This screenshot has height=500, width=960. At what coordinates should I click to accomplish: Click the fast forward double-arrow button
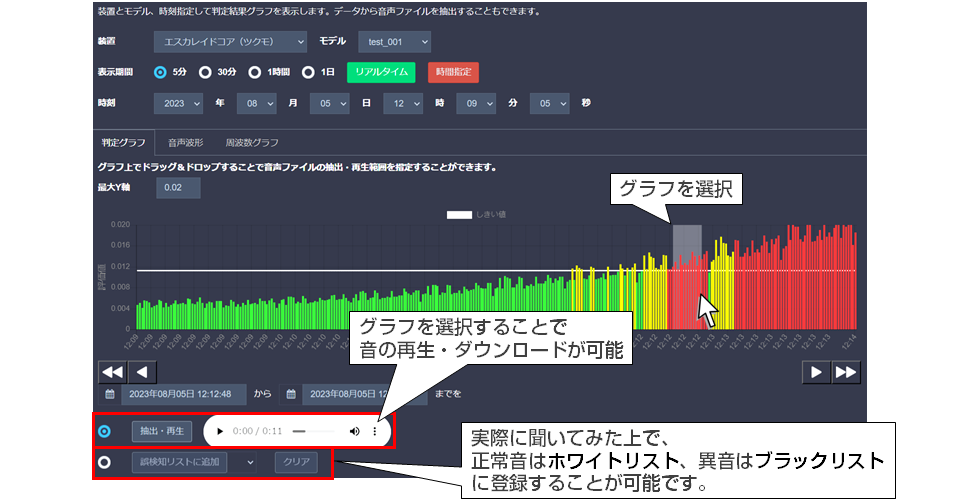pyautogui.click(x=846, y=372)
